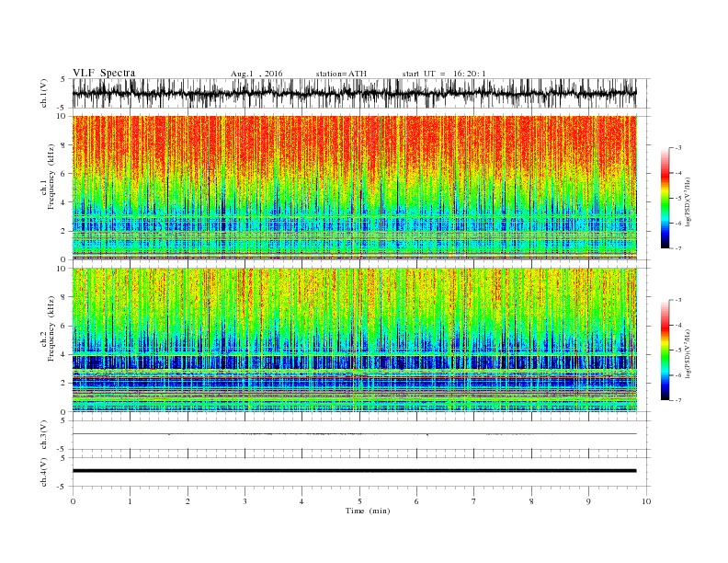Click the ch.2 colorbar "log(PSD)(V²/Hz)" label
Image resolution: width=728 pixels, height=563 pixels.
point(688,353)
